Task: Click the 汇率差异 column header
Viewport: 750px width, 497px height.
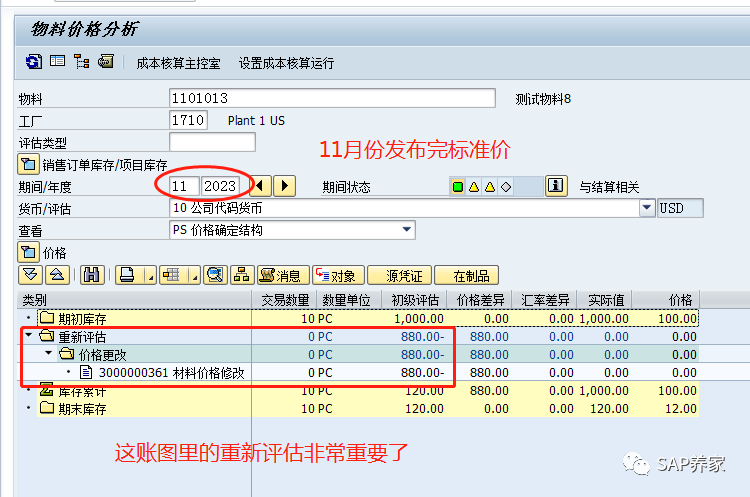Action: [x=545, y=299]
